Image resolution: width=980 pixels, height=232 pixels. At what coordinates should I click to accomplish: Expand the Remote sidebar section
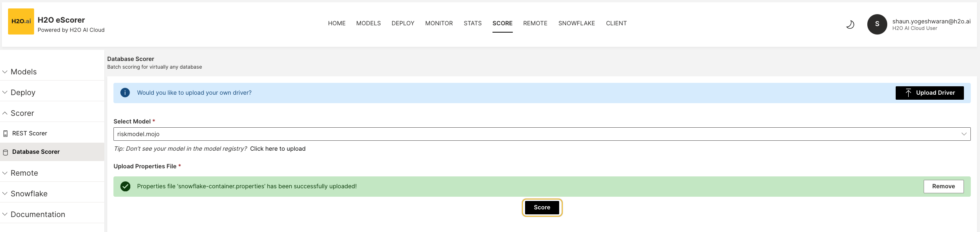52,173
